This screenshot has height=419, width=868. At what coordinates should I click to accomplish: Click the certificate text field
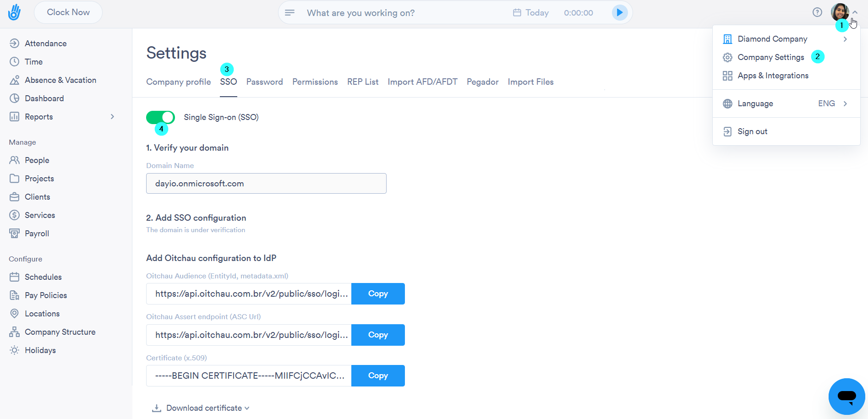click(249, 375)
